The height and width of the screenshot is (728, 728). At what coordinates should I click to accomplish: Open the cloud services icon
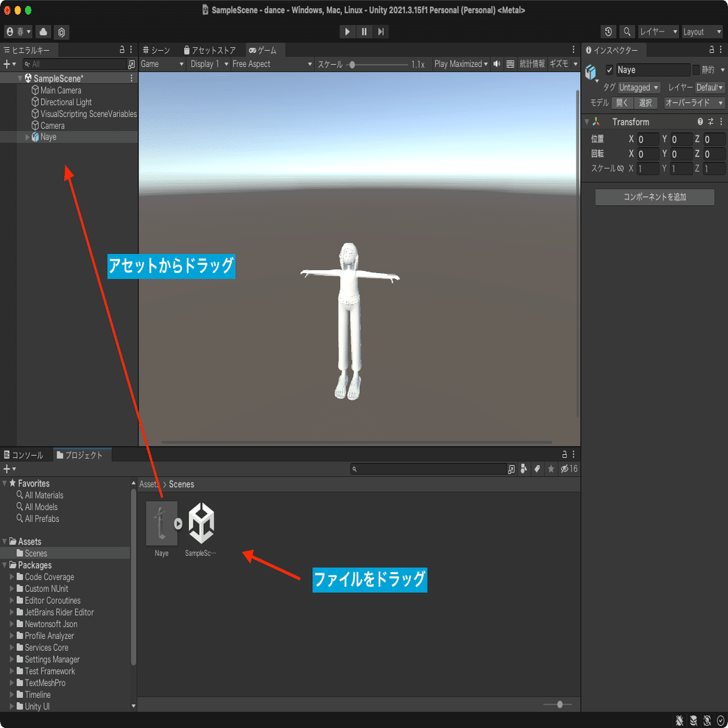(43, 32)
